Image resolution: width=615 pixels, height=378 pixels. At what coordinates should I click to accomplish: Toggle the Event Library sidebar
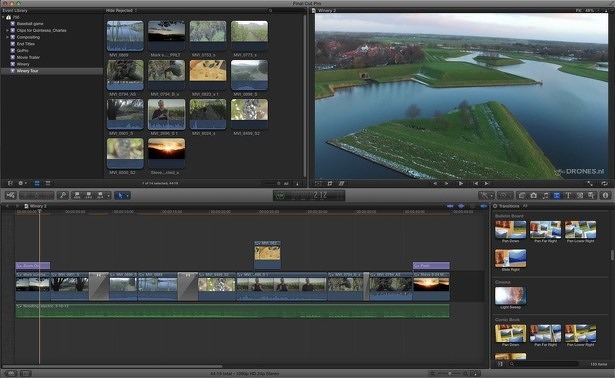(10, 183)
